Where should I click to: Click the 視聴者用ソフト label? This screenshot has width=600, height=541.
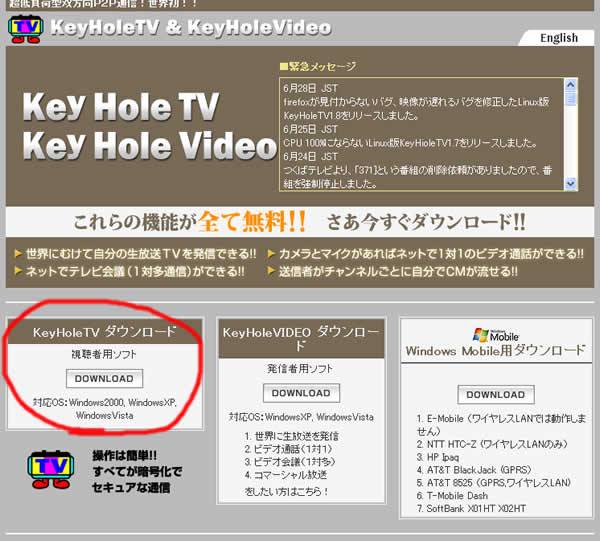point(104,354)
